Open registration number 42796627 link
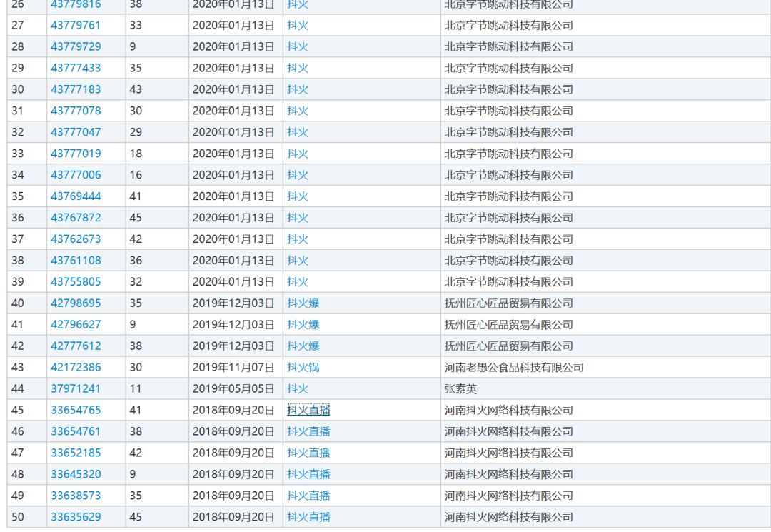The image size is (771, 532). pyautogui.click(x=76, y=324)
